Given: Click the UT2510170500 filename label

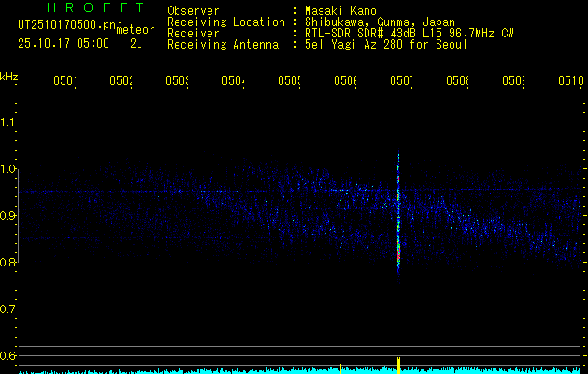Looking at the screenshot, I should click(x=65, y=25).
